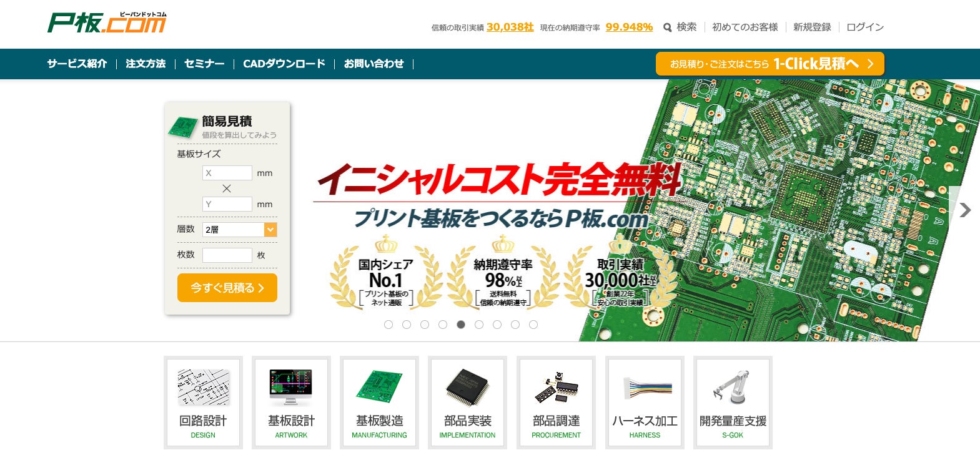This screenshot has height=460, width=980.
Task: Go to the next banner slide arrow
Action: pyautogui.click(x=965, y=210)
